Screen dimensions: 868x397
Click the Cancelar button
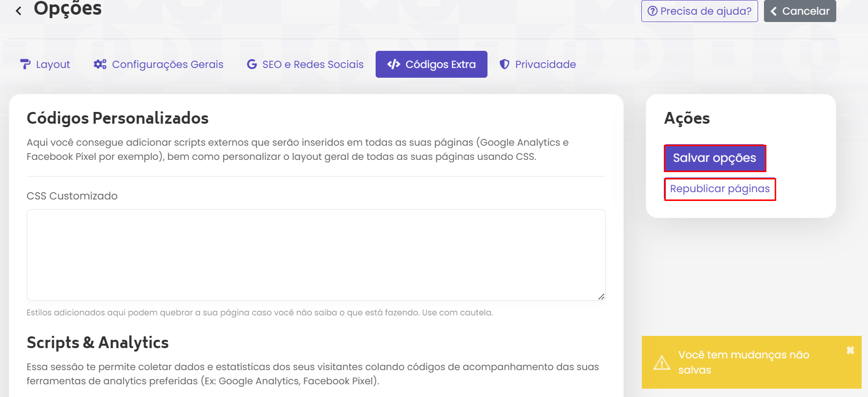(800, 11)
